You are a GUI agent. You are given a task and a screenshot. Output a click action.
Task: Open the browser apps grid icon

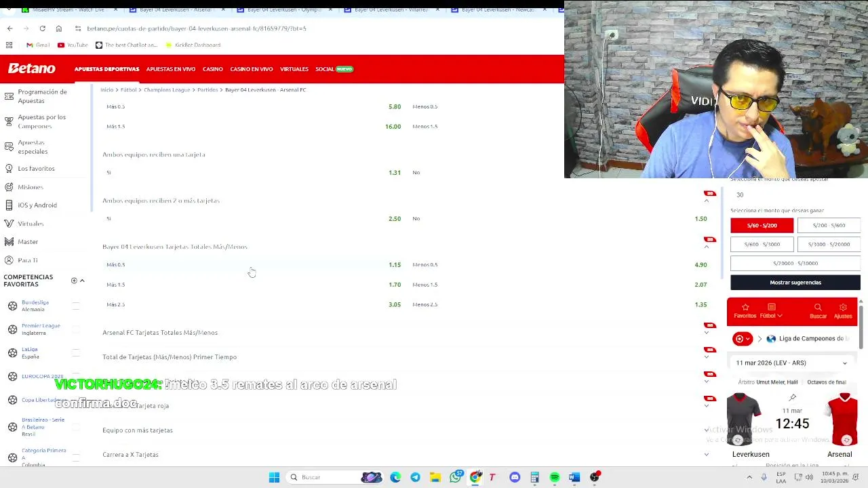click(9, 45)
